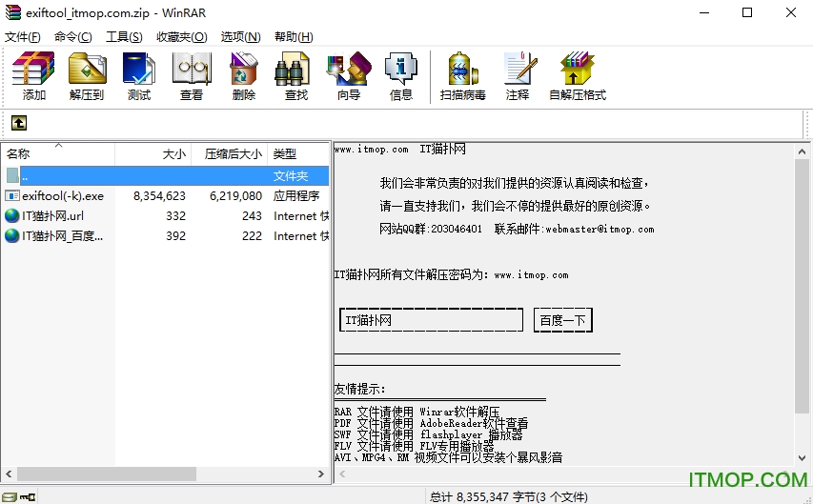Click comment pane scroll up arrow

(x=803, y=151)
